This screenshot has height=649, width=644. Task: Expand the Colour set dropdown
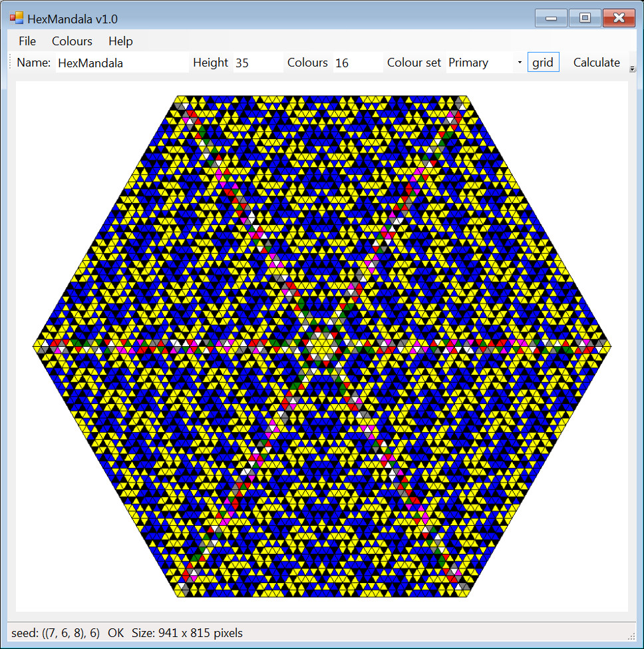(520, 63)
